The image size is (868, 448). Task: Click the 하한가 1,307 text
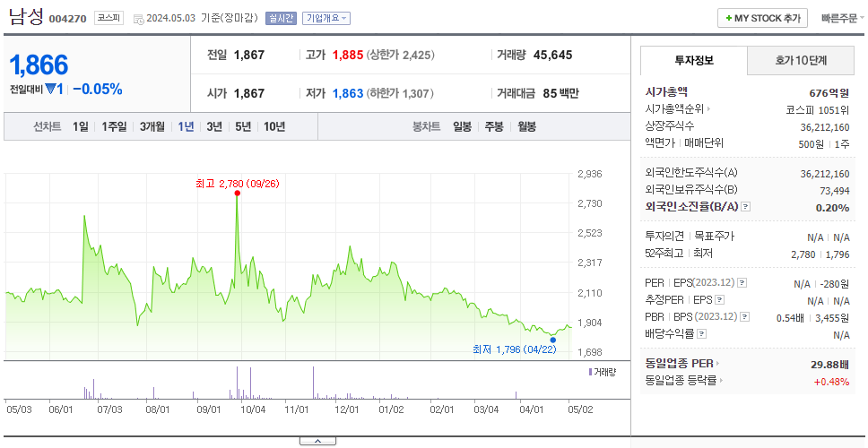click(400, 93)
